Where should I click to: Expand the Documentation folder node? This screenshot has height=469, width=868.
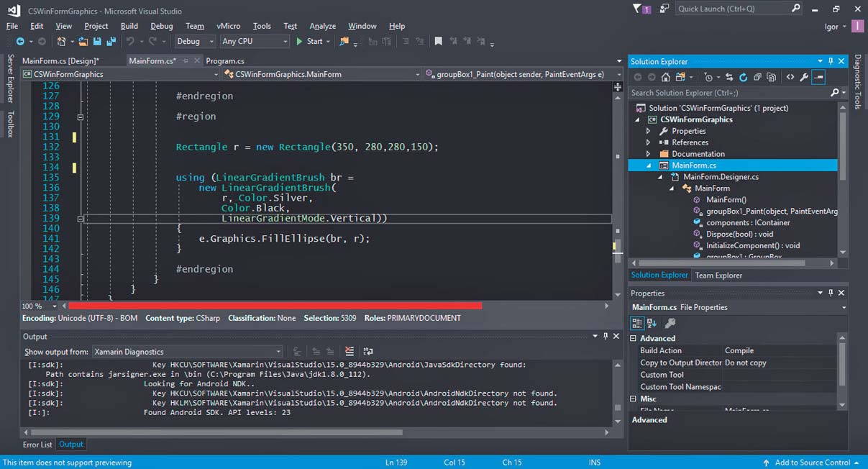[648, 154]
